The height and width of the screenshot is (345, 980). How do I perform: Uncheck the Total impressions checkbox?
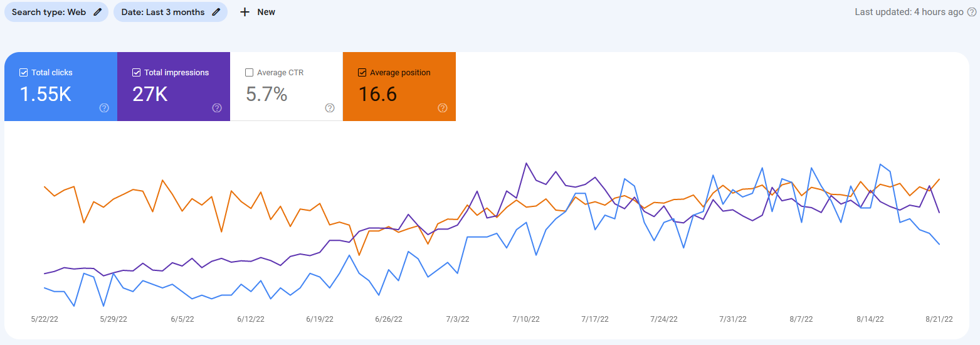pos(136,73)
